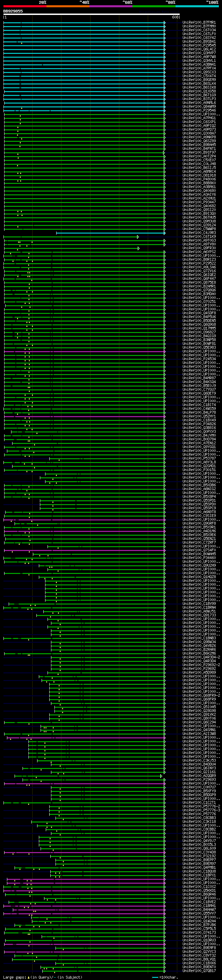Select the UniRef100_B6SLK4 label
Viewport: 222px width, 980px height.
[199, 84]
